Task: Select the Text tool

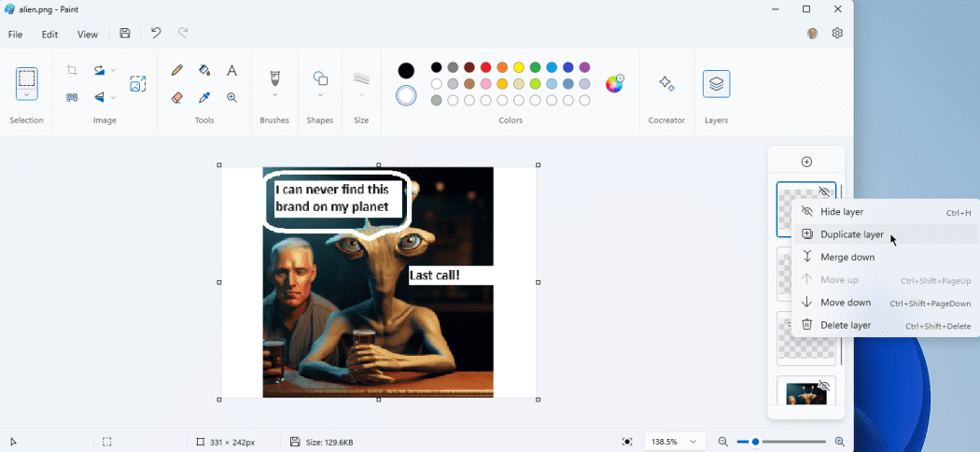Action: (x=231, y=70)
